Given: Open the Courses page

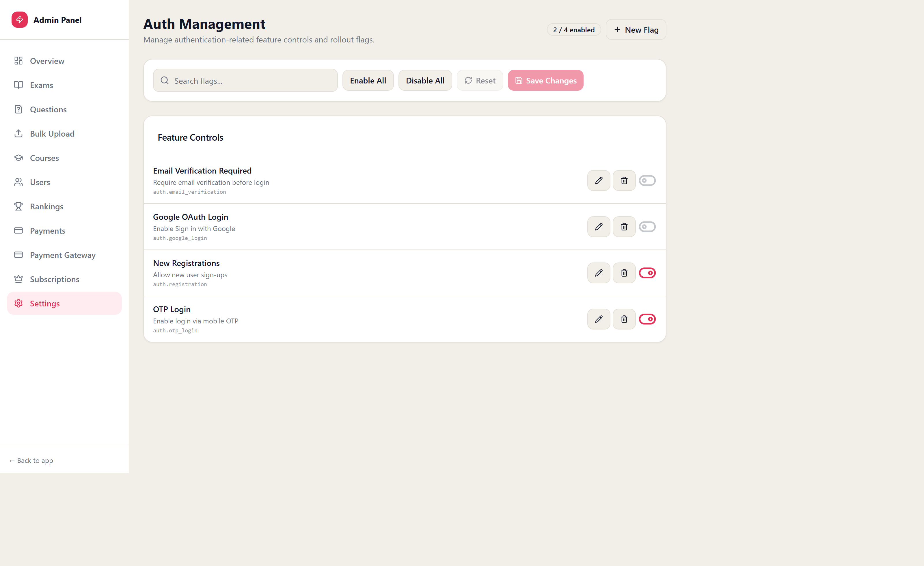Looking at the screenshot, I should pos(64,158).
